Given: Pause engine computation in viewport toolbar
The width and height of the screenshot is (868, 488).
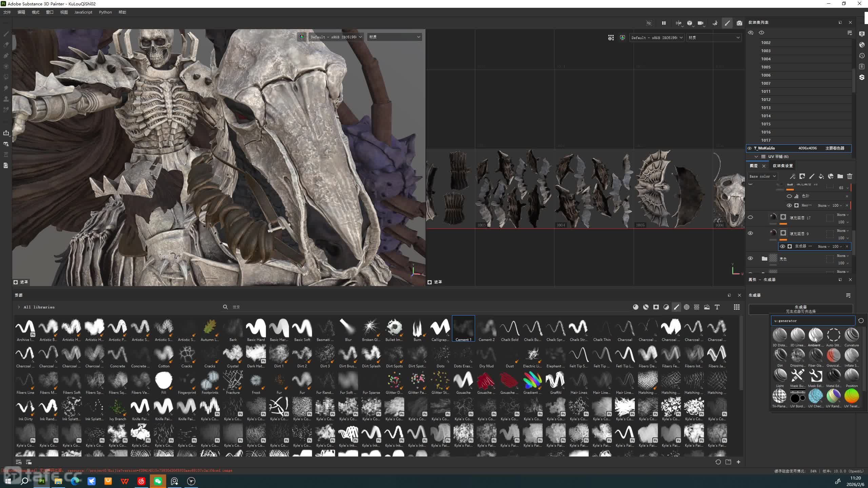Looking at the screenshot, I should pyautogui.click(x=664, y=23).
